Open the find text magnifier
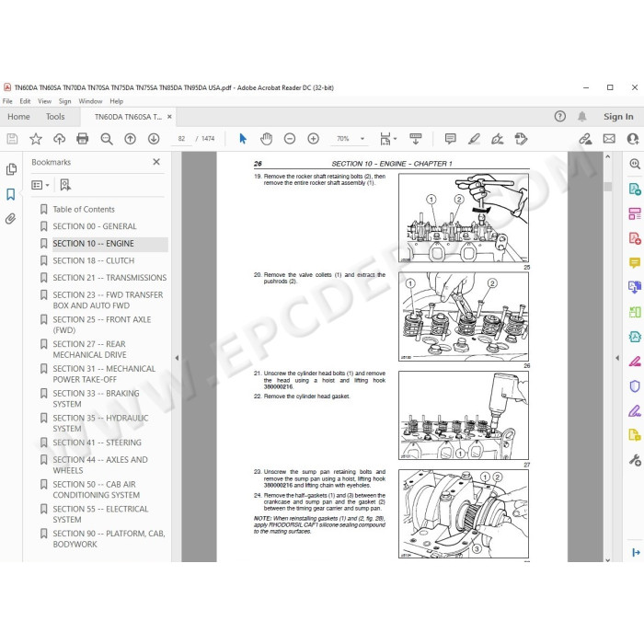This screenshot has height=644, width=644. [x=107, y=139]
